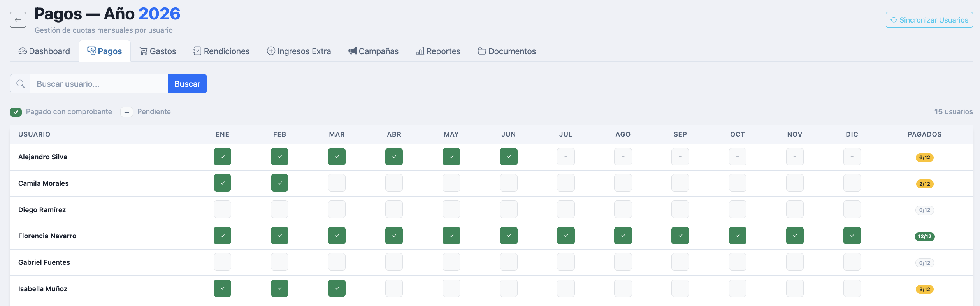Toggle Alejandro Silva's DIC payment box
Screen dimensions: 980x306
point(852,157)
